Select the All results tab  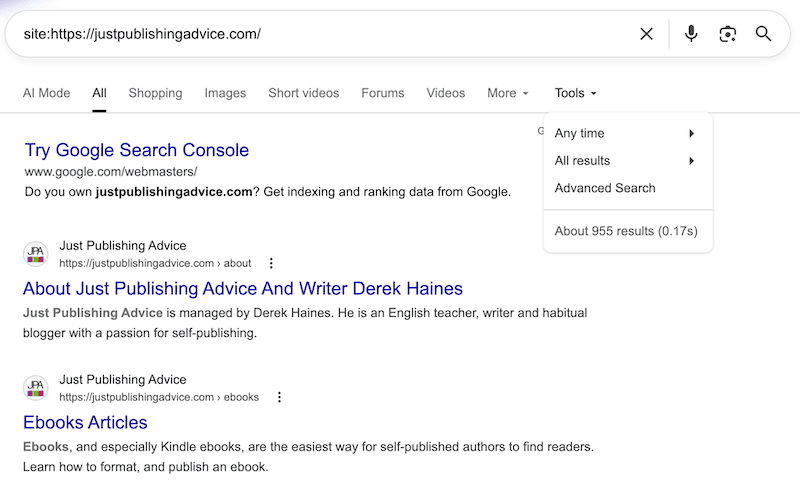[x=99, y=93]
